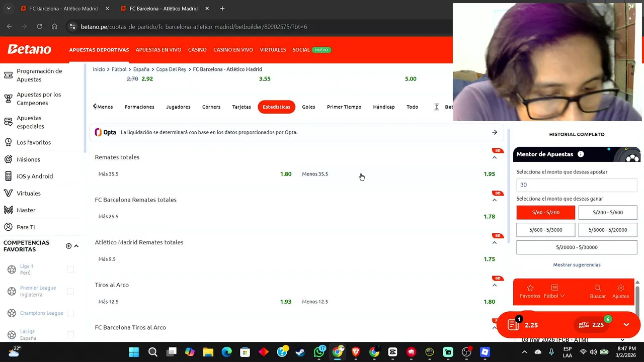
Task: Open the Fútbol sport dropdown
Action: (554, 291)
